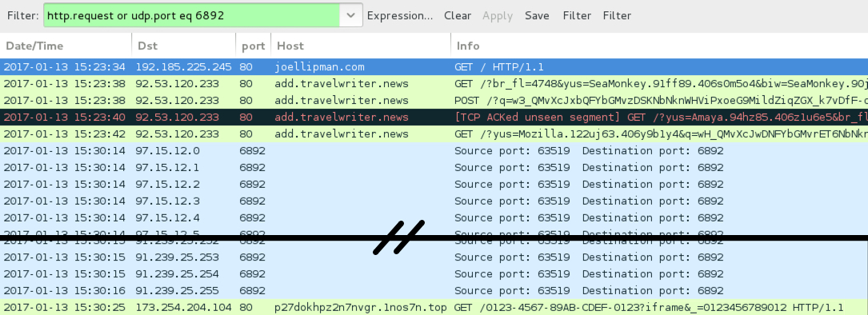Select the GET request with yus=Mozilla parameter
868x315 pixels.
click(434, 134)
